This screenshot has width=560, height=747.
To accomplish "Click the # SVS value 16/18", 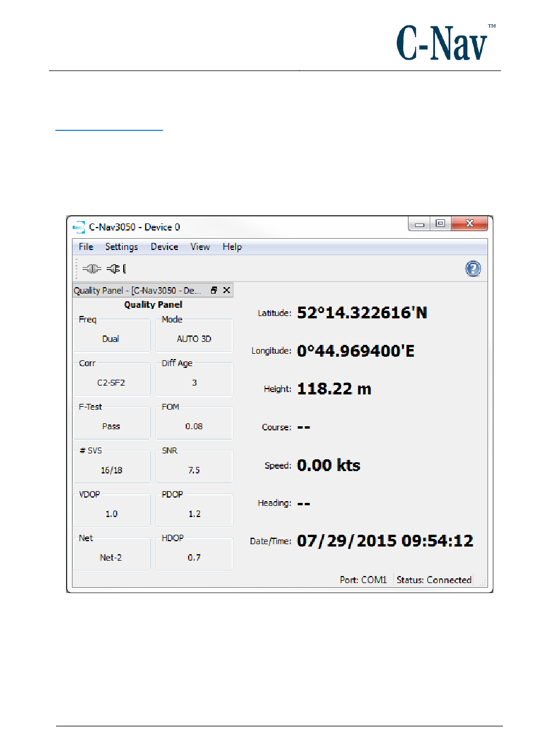I will [111, 470].
